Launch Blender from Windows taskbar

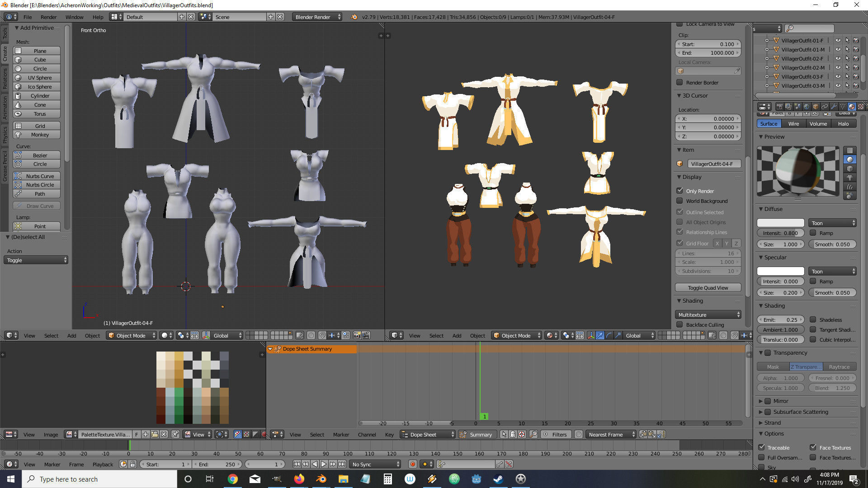(x=321, y=479)
